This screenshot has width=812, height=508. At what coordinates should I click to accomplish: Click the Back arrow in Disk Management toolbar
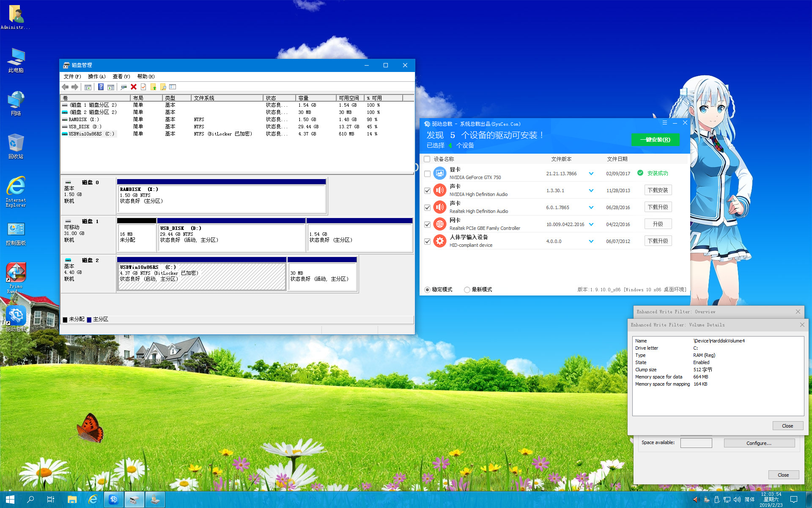(65, 87)
